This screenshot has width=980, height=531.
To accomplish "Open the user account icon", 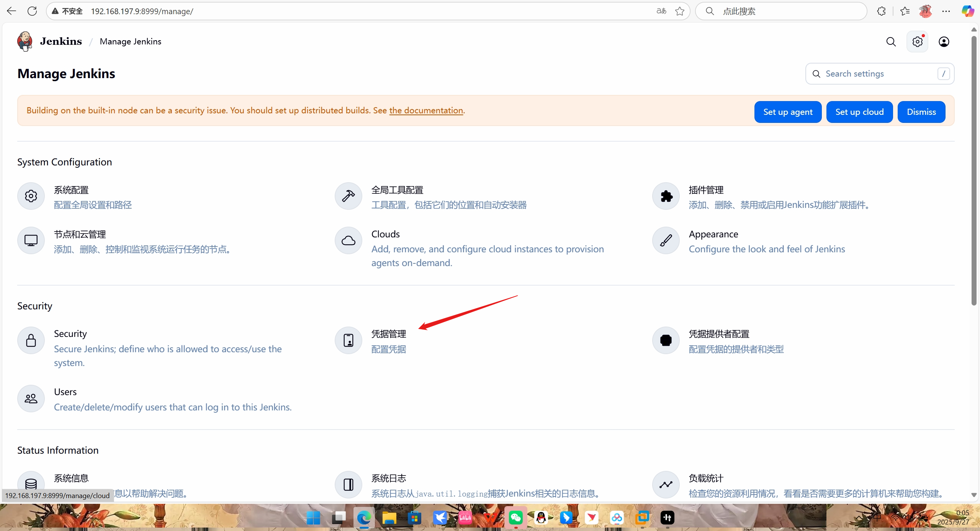I will point(944,42).
